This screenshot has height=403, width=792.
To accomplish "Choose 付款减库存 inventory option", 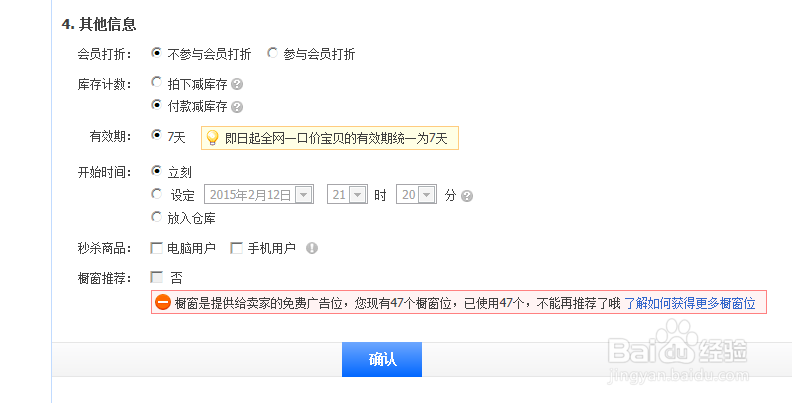I will pyautogui.click(x=156, y=105).
